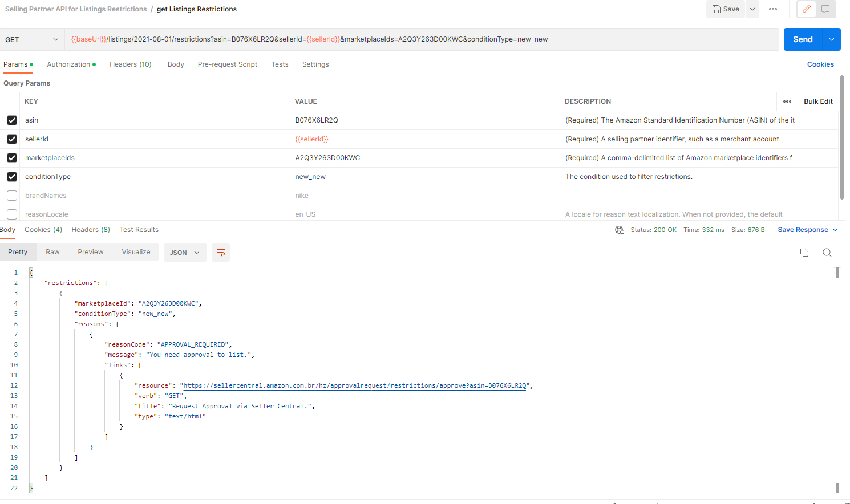Uncheck the conditionType parameter checkbox
Viewport: 850px width, 504px height.
pos(12,177)
